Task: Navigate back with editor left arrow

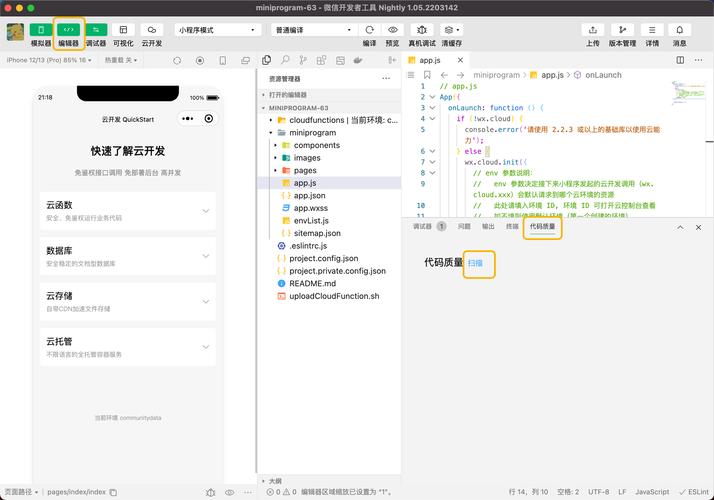Action: (x=444, y=75)
